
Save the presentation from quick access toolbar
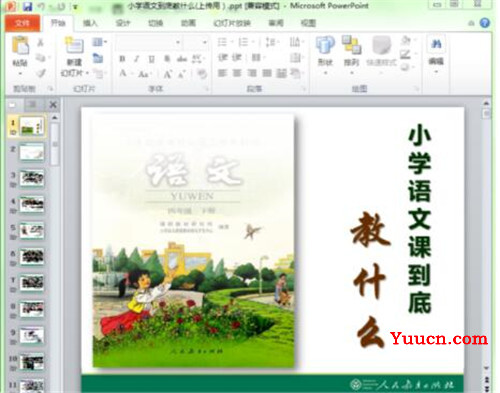(28, 6)
